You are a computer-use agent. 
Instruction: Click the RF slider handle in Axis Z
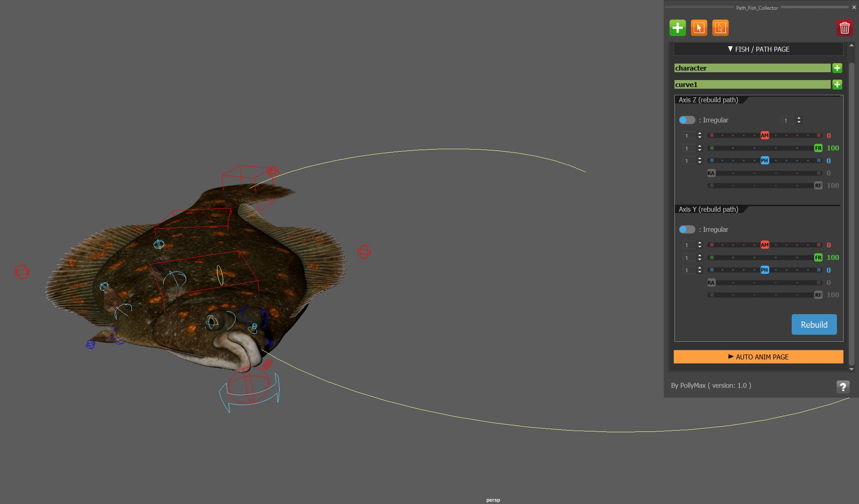(x=818, y=186)
